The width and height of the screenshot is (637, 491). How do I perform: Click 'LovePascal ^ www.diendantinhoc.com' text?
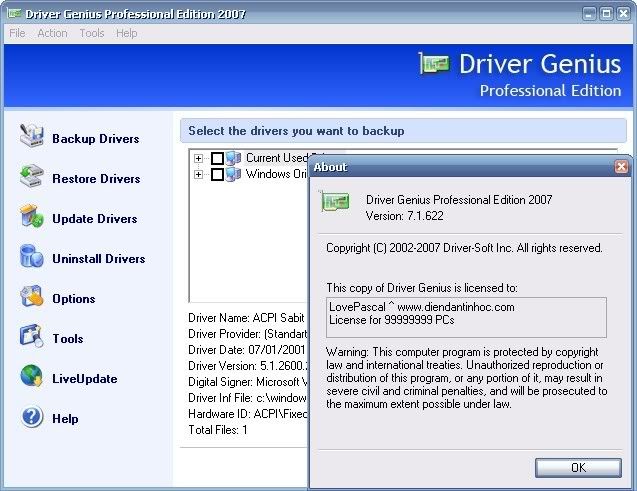(422, 307)
